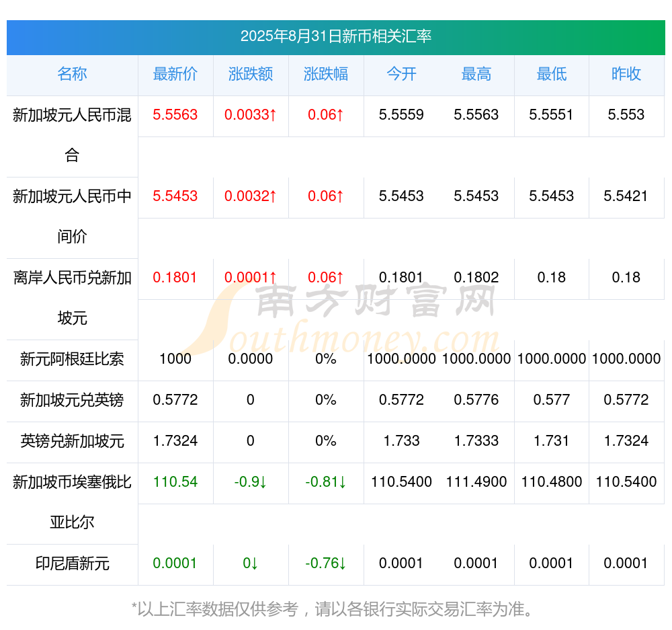Screen dimensions: 672x630
Task: Click the disclaimer note about 汇率数据仅供参考
Action: coord(332,609)
